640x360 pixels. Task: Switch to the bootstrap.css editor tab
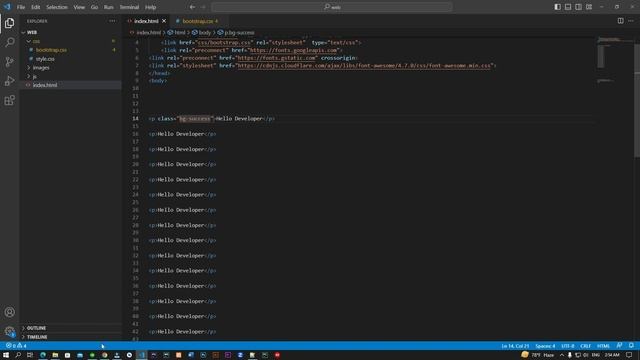[x=198, y=21]
